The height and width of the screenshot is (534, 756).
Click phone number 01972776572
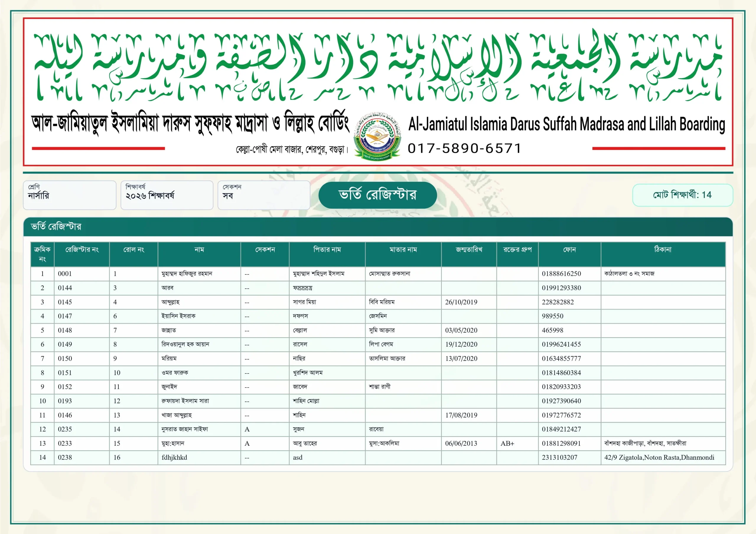[x=561, y=415]
